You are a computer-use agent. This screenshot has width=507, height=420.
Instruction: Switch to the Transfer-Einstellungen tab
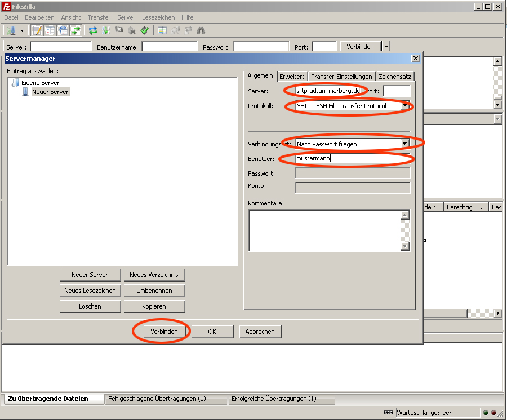[x=341, y=77]
